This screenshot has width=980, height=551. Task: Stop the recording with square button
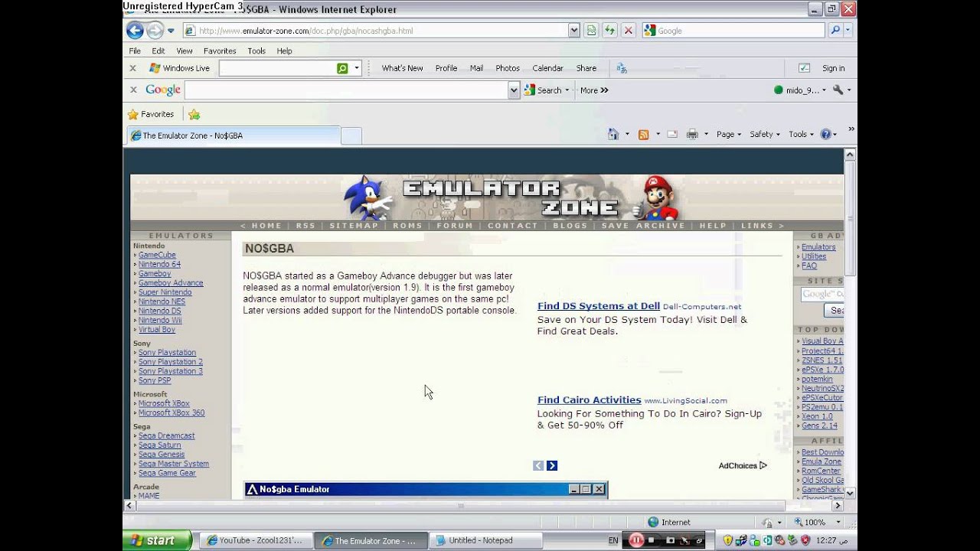(652, 540)
